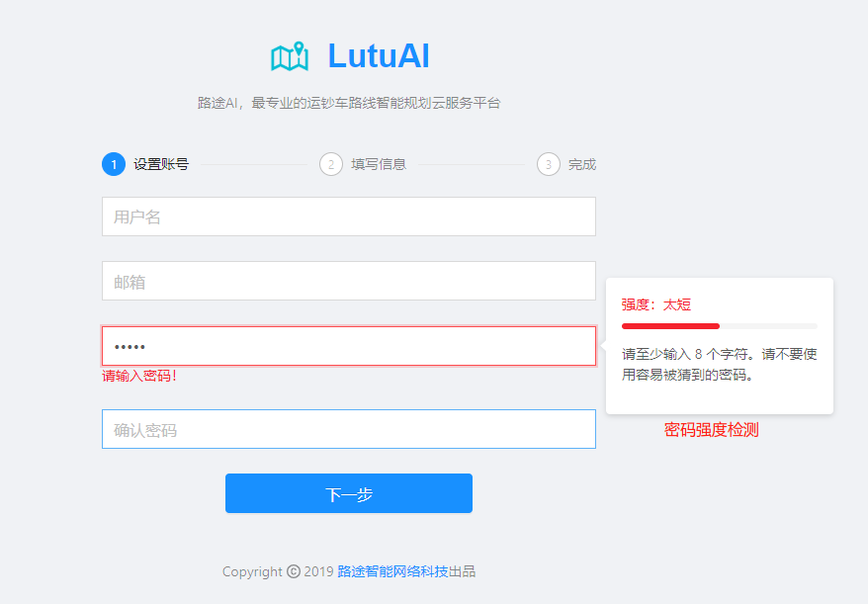Click the LutuAI map logo icon
The width and height of the screenshot is (868, 604).
click(290, 56)
